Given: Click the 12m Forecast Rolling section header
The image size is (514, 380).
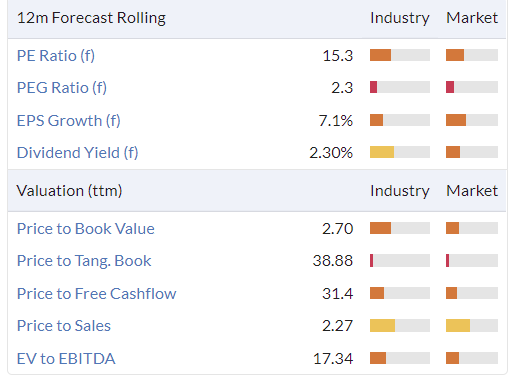Looking at the screenshot, I should (x=91, y=18).
